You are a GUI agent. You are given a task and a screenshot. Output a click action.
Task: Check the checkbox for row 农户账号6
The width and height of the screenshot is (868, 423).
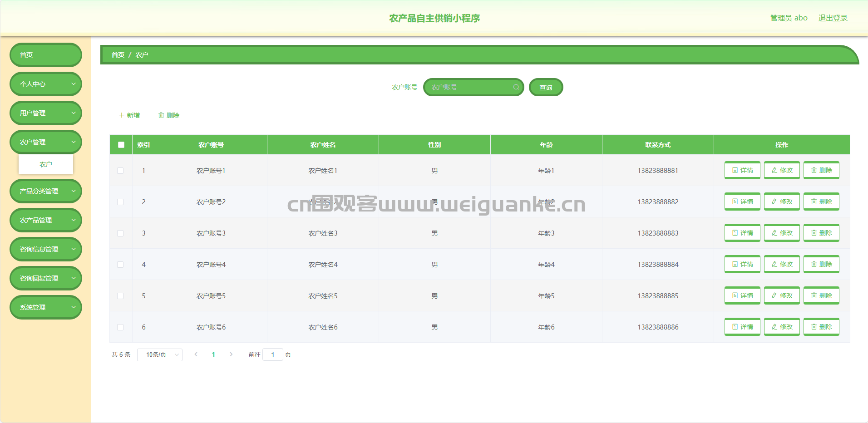tap(120, 327)
